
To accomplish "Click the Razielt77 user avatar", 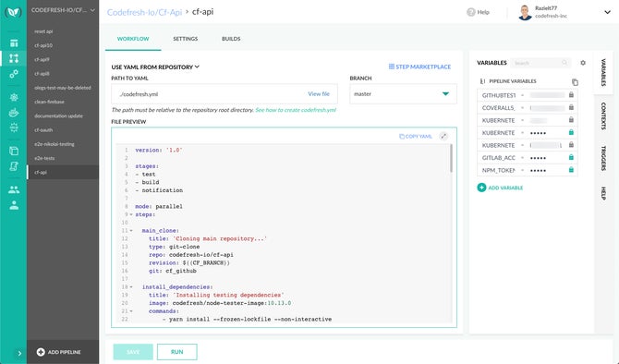I will click(x=525, y=13).
